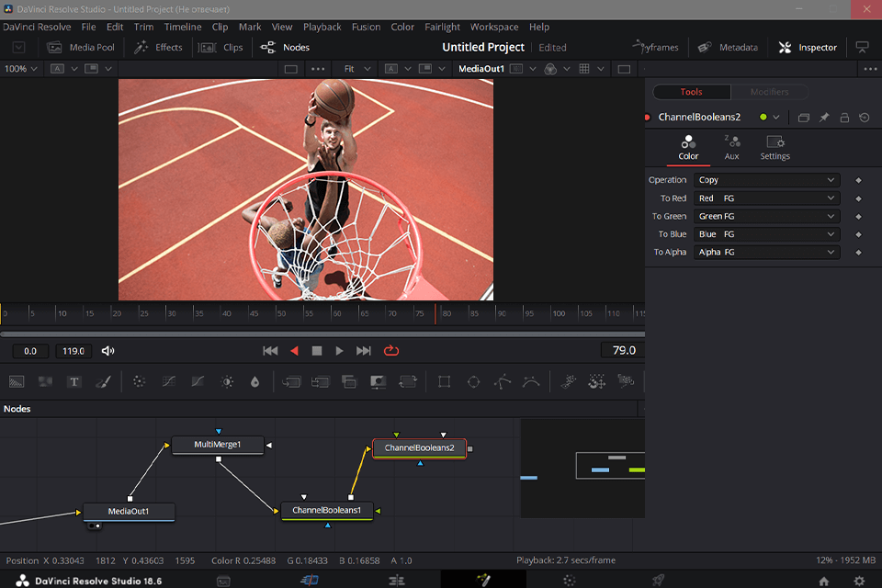Select the MultiMerge1 node
Viewport: 882px width, 588px height.
(x=217, y=445)
